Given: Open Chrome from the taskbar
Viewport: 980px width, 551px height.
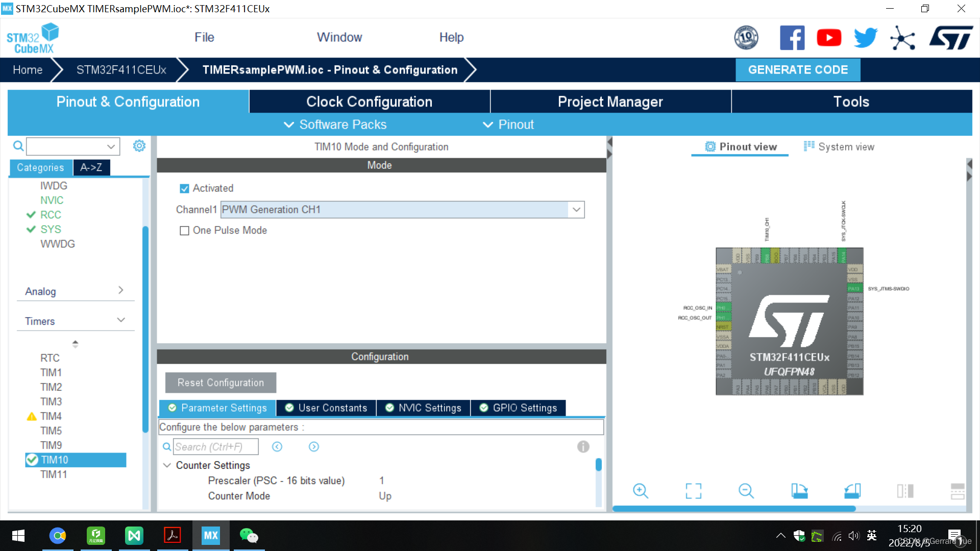Looking at the screenshot, I should 58,536.
